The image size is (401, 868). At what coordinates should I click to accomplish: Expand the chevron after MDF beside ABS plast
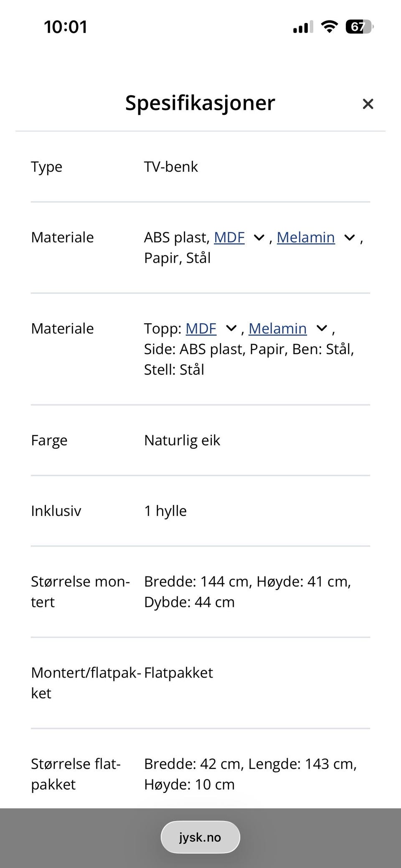259,238
